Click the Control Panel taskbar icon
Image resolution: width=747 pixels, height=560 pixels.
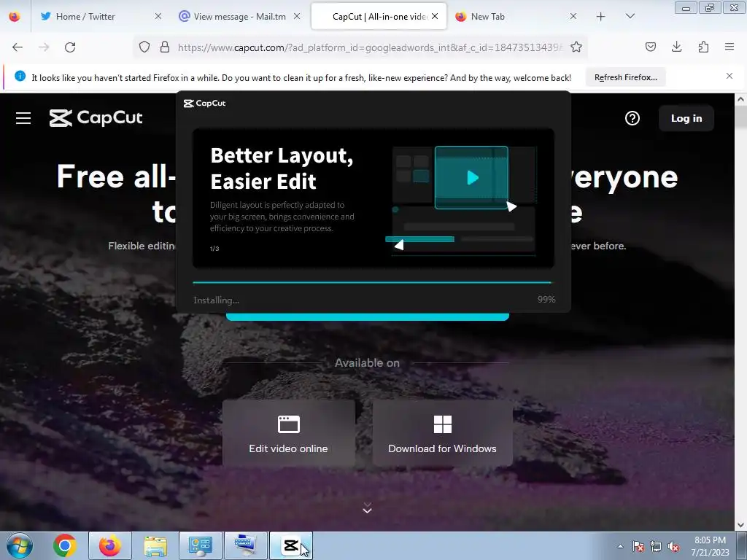[200, 545]
